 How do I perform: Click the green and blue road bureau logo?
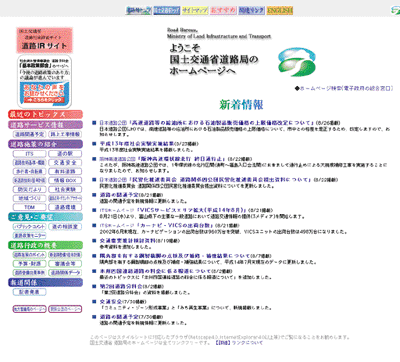[x=296, y=61]
